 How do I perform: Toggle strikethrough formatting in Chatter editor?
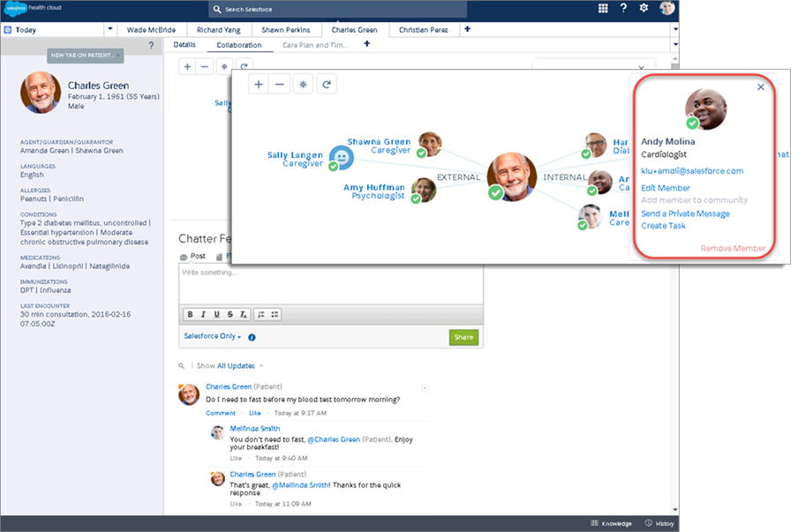click(x=229, y=314)
